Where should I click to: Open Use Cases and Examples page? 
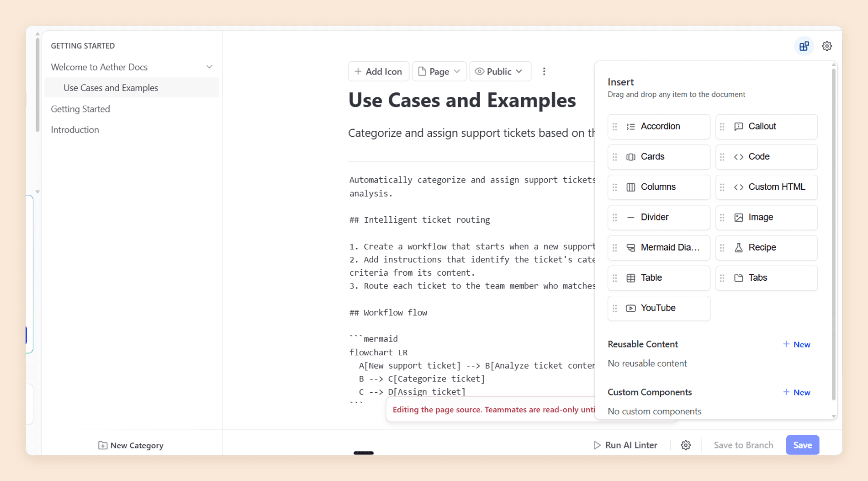(x=132, y=87)
